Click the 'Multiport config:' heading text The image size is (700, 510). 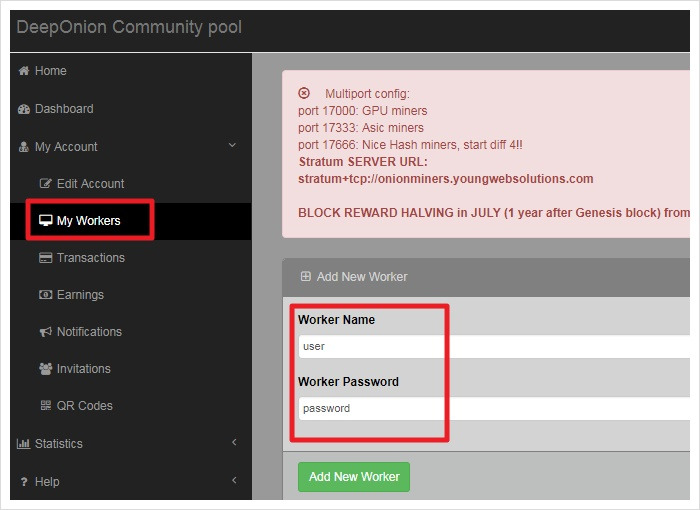pyautogui.click(x=367, y=94)
